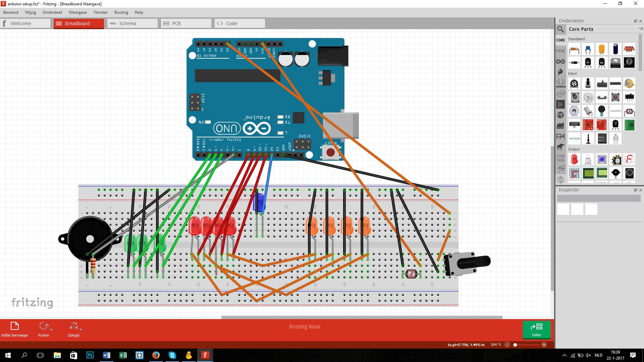This screenshot has width=644, height=362.
Task: Switch to the MINE parts bin
Action: tap(560, 50)
